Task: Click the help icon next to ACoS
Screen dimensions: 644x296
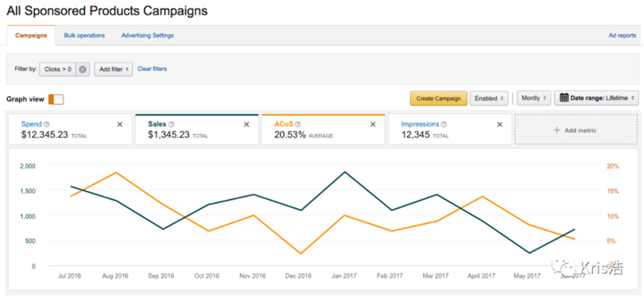Action: pyautogui.click(x=298, y=124)
